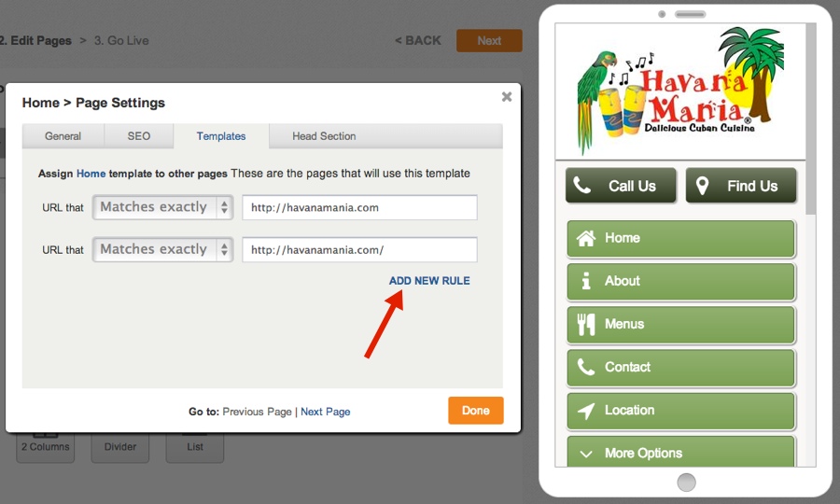Click the Home link in template description
840x504 pixels.
pyautogui.click(x=91, y=174)
